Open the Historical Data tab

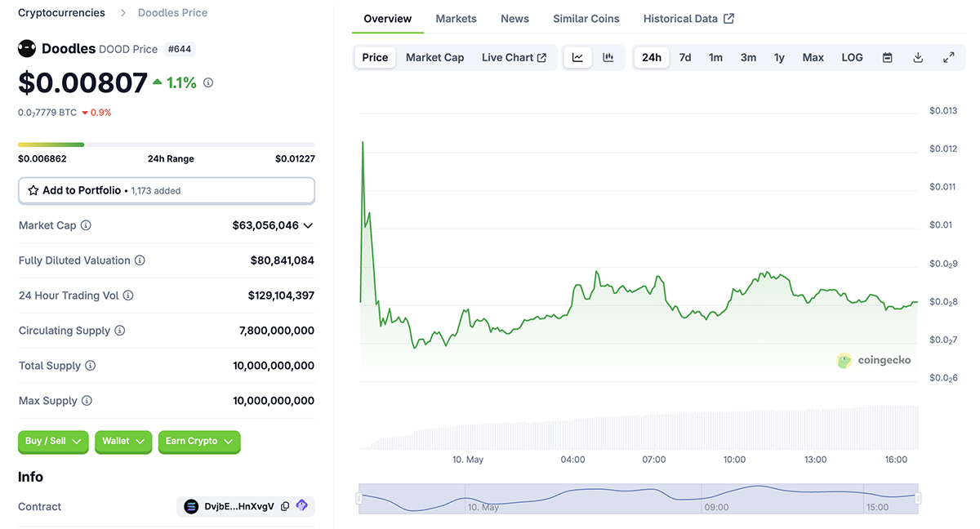[688, 18]
